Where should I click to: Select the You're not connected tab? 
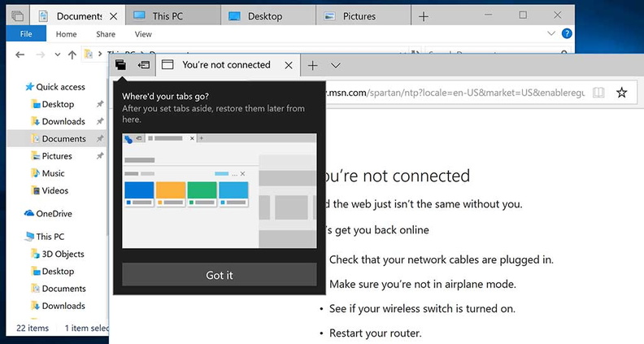pos(228,65)
